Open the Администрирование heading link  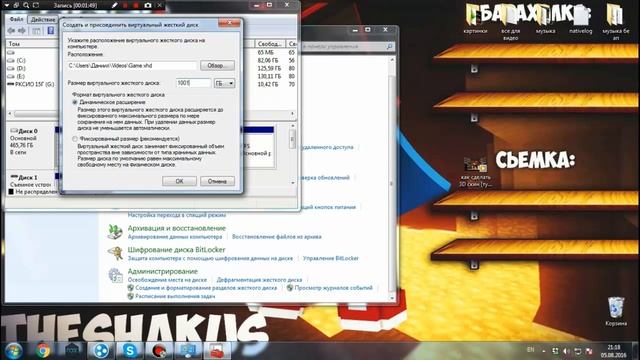click(162, 271)
